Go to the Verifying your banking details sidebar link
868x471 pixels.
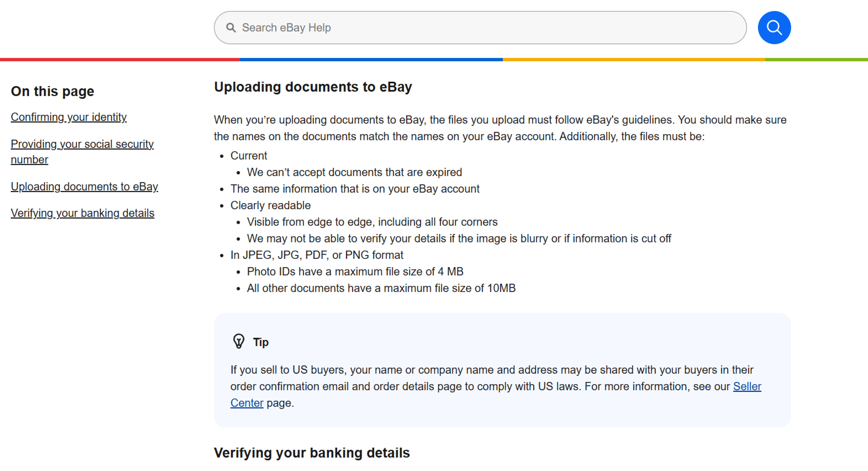pyautogui.click(x=82, y=213)
